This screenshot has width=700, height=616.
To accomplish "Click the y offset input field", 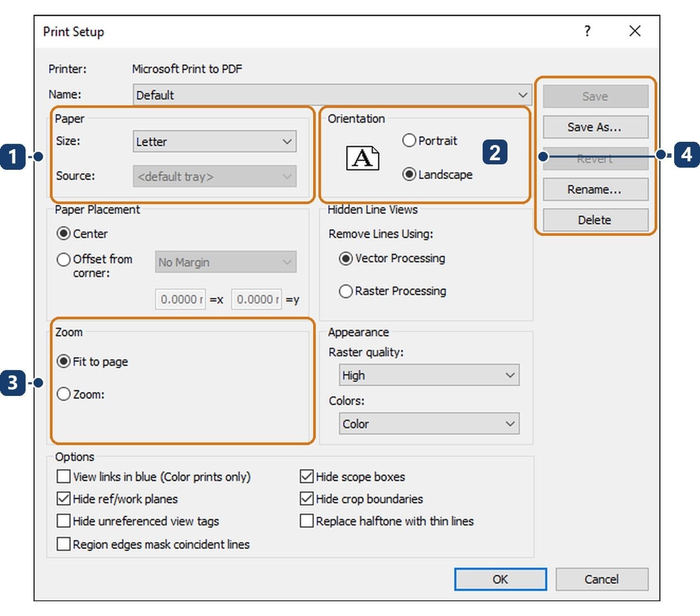I will (257, 299).
